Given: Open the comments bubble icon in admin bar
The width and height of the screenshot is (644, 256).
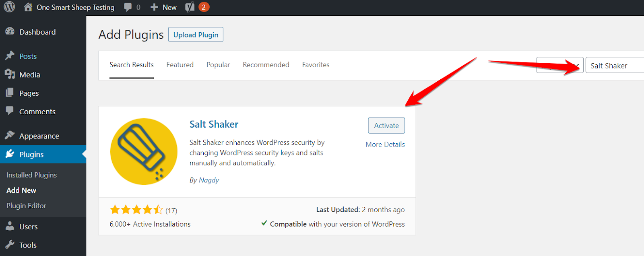Looking at the screenshot, I should [128, 7].
